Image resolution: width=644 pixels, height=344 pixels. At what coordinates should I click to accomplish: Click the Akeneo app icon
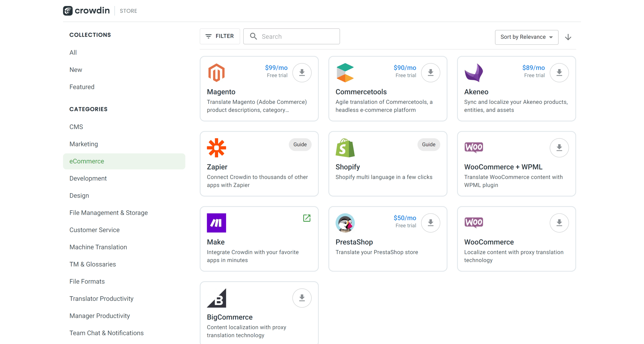[474, 72]
